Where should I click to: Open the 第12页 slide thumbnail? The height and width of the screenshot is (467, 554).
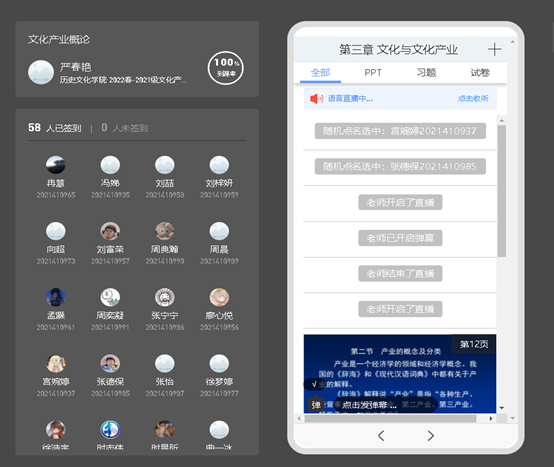[x=400, y=374]
